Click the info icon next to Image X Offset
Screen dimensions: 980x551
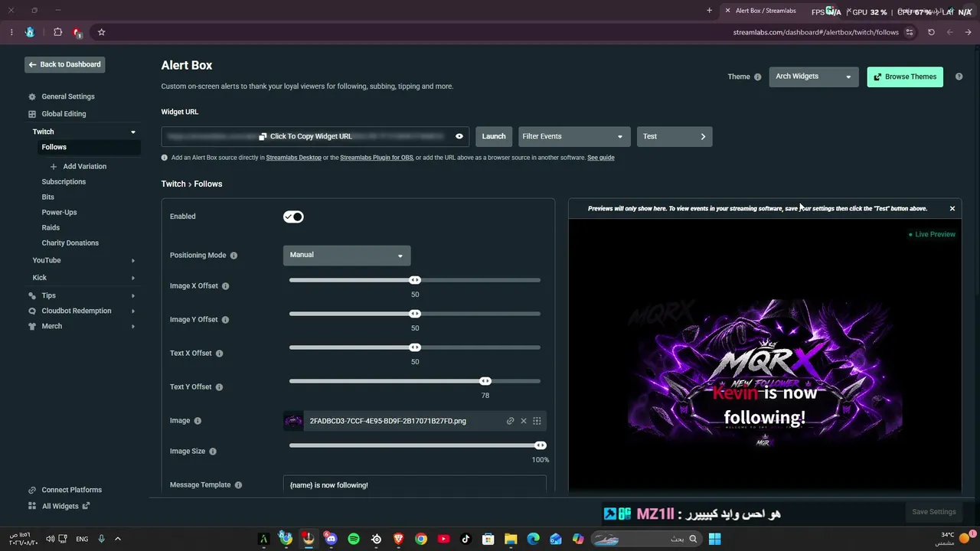point(225,286)
